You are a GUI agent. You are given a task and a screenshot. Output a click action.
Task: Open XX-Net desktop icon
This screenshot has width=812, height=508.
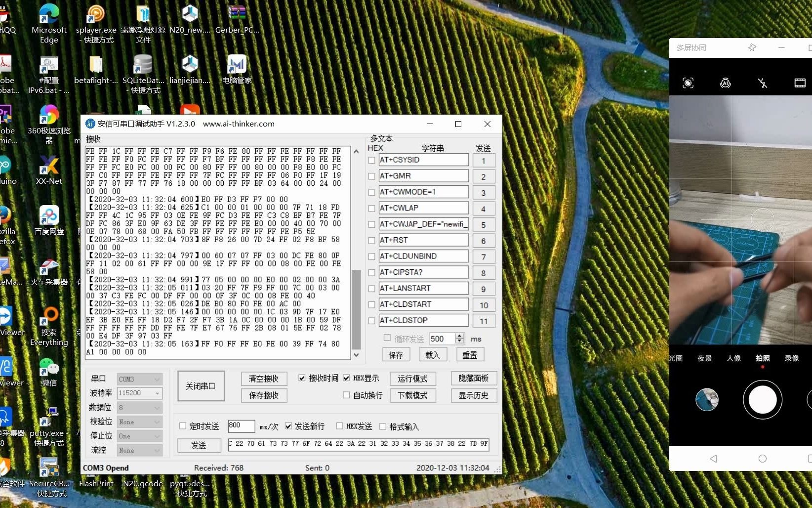pos(49,169)
